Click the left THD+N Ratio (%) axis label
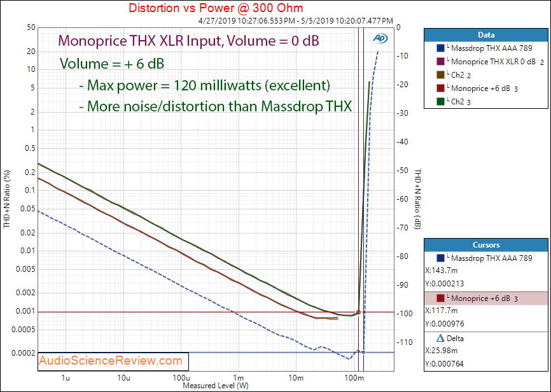The image size is (551, 392). [7, 199]
